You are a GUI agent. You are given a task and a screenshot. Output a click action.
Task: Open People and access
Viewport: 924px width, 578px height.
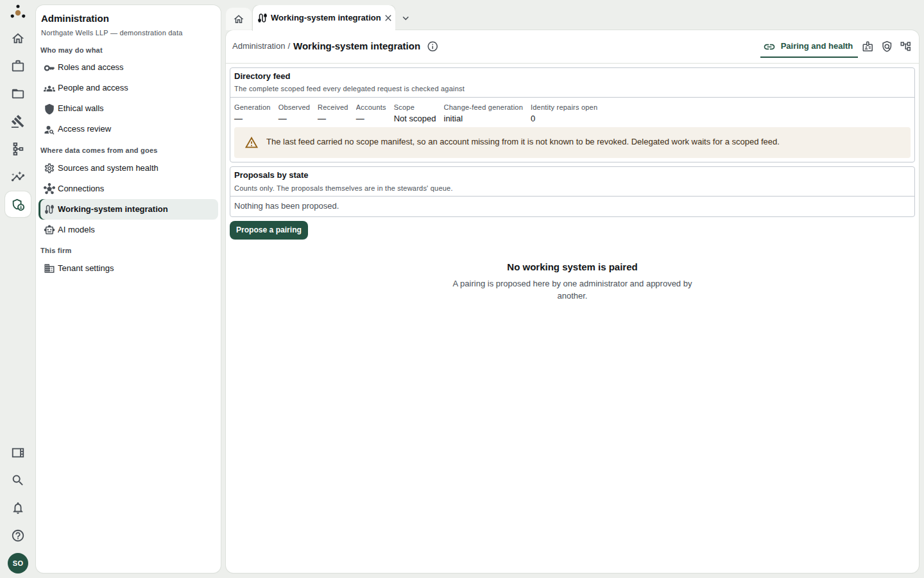point(128,88)
